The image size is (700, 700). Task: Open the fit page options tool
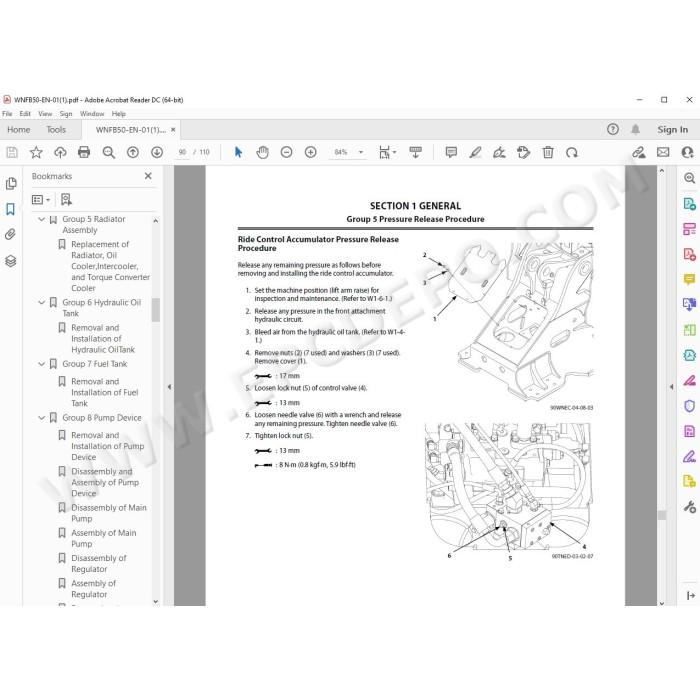(x=387, y=153)
